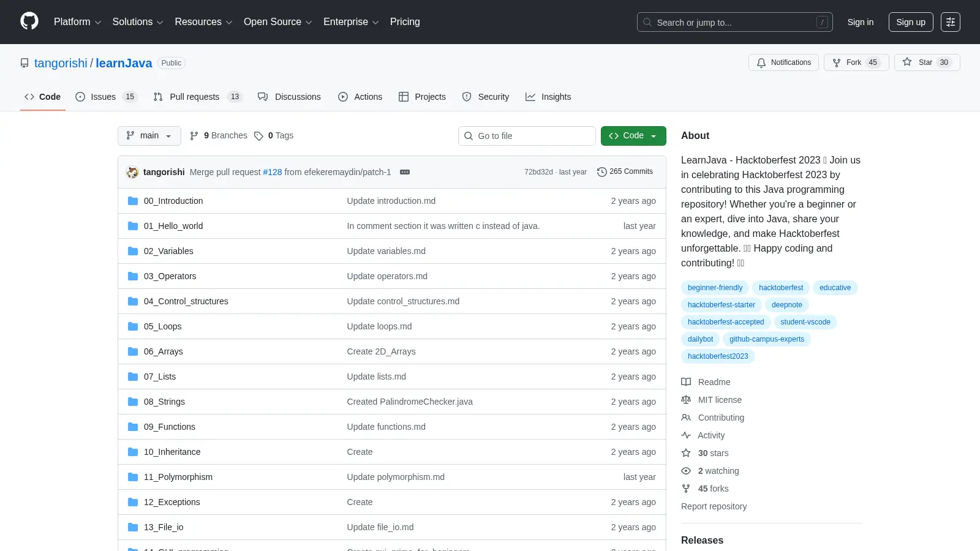This screenshot has width=980, height=551.
Task: Click the search magnifier icon in header
Action: pos(647,22)
